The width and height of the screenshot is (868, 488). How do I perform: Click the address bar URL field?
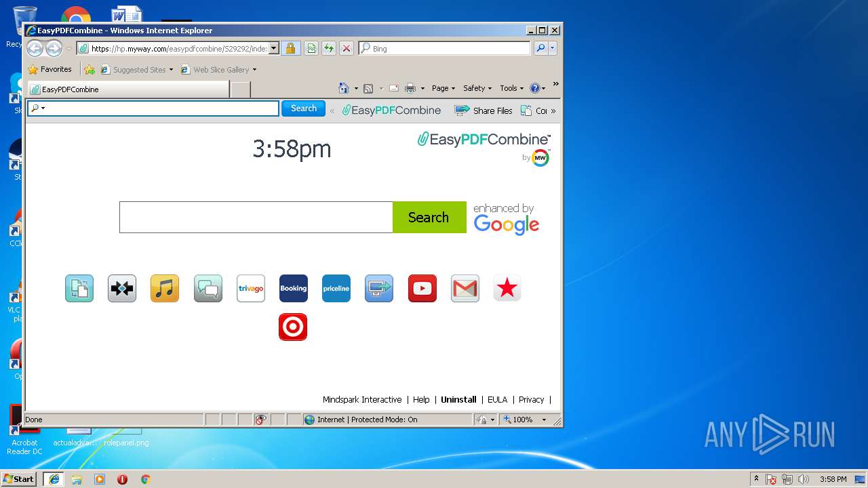(x=178, y=48)
